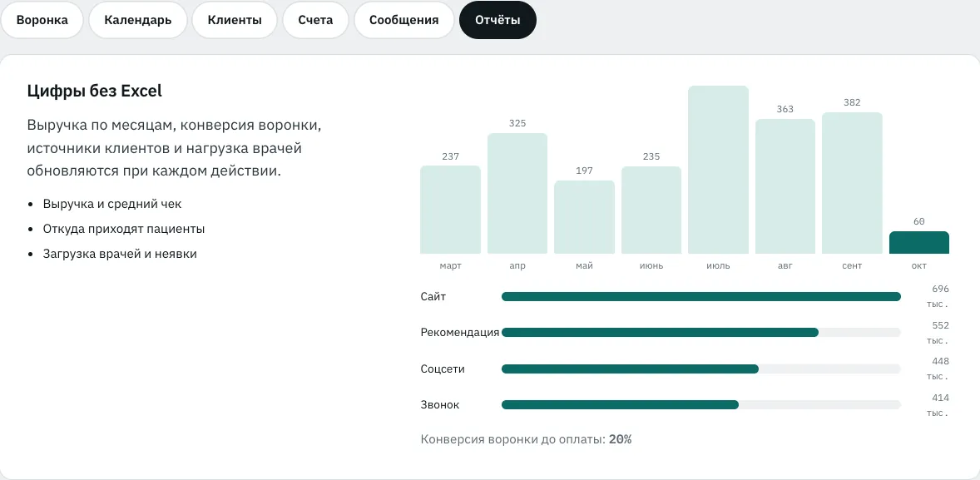Click the Звонок source progress bar
The width and height of the screenshot is (980, 480).
coord(701,404)
